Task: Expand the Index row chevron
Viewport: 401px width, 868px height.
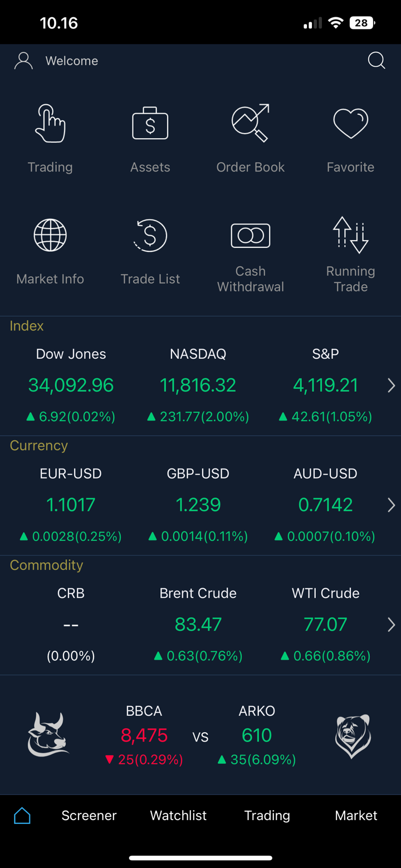Action: tap(391, 386)
